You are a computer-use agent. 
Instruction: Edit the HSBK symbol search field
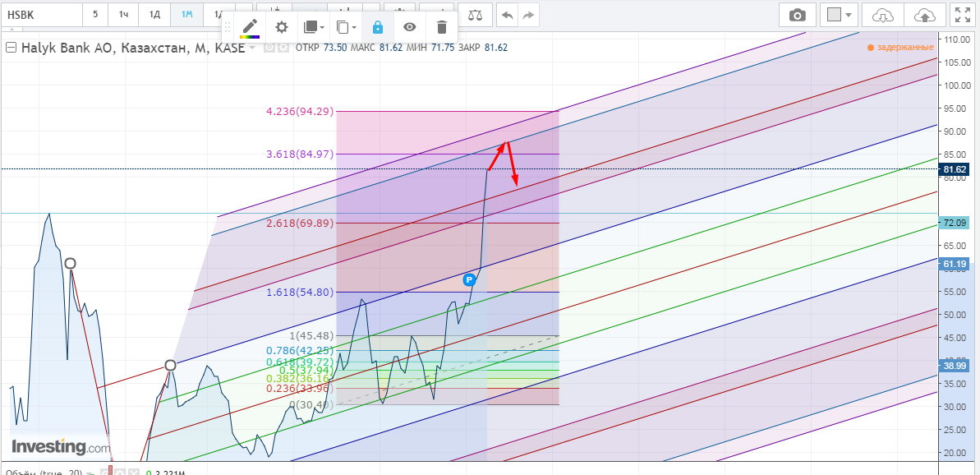tap(41, 14)
